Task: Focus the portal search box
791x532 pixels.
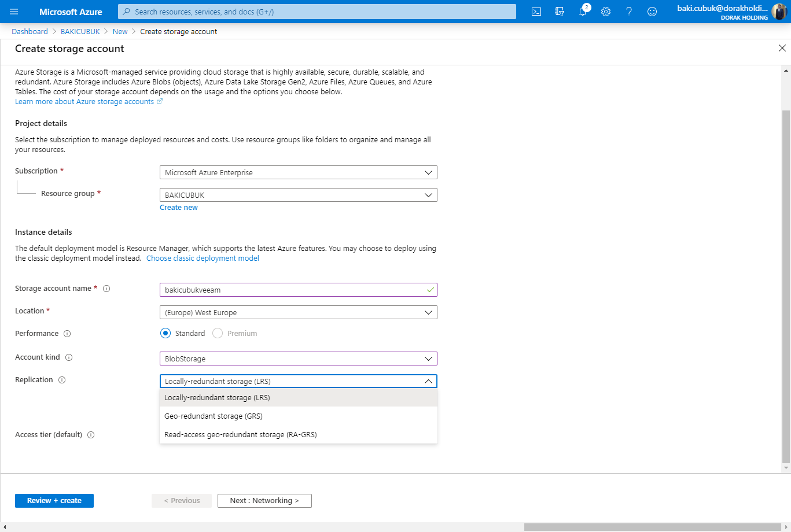Action: tap(317, 12)
